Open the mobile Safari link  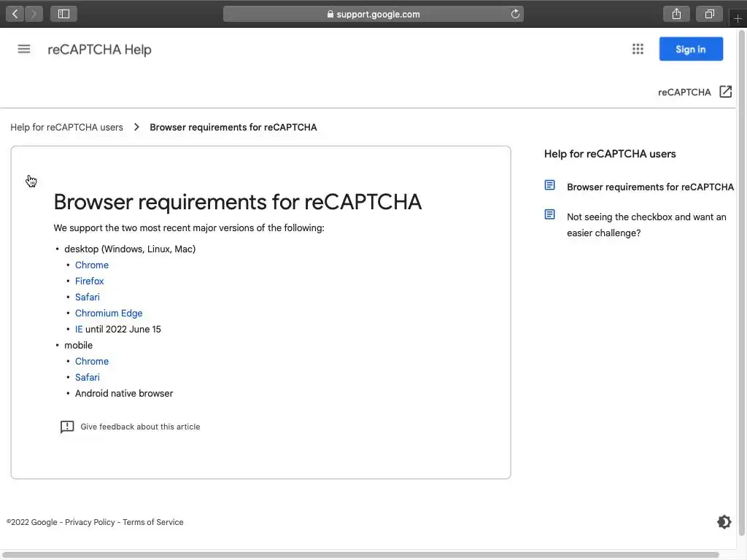coord(88,378)
